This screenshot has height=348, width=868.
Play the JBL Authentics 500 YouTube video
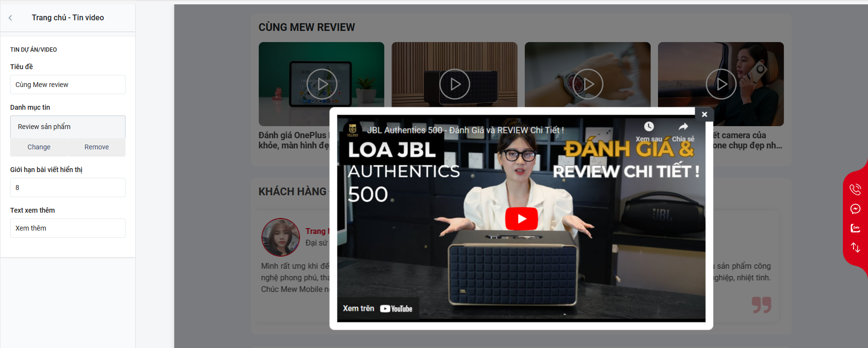tap(521, 218)
